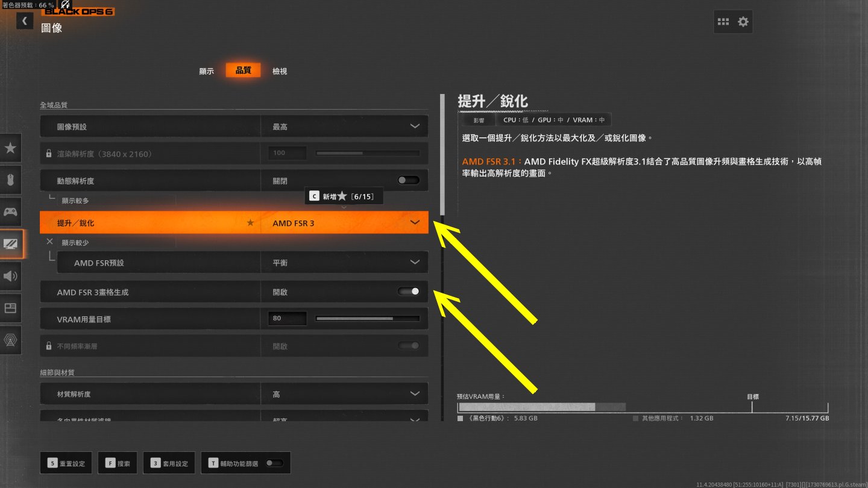Click the AMD FSR 3畫格生成 label
Image resolution: width=868 pixels, height=488 pixels.
pyautogui.click(x=93, y=292)
